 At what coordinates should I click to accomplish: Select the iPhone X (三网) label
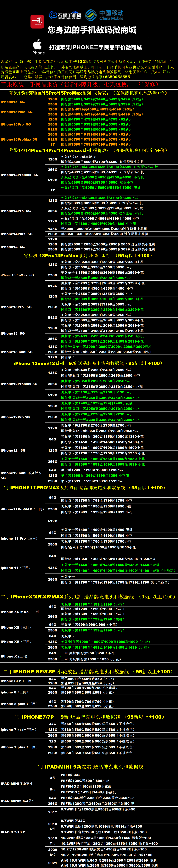pyautogui.click(x=14, y=656)
